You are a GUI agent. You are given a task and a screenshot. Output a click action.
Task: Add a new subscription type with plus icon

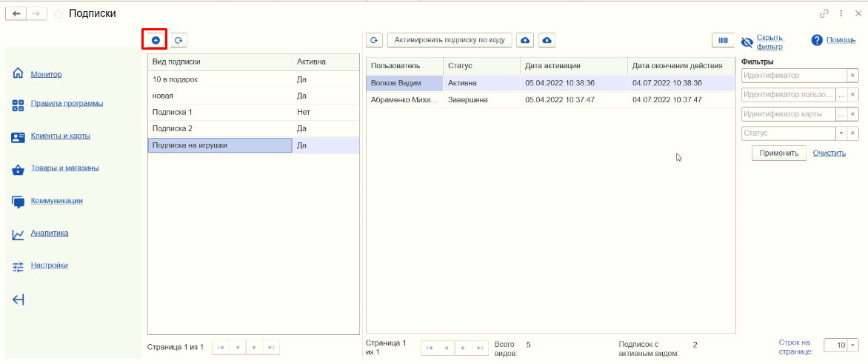(x=156, y=40)
